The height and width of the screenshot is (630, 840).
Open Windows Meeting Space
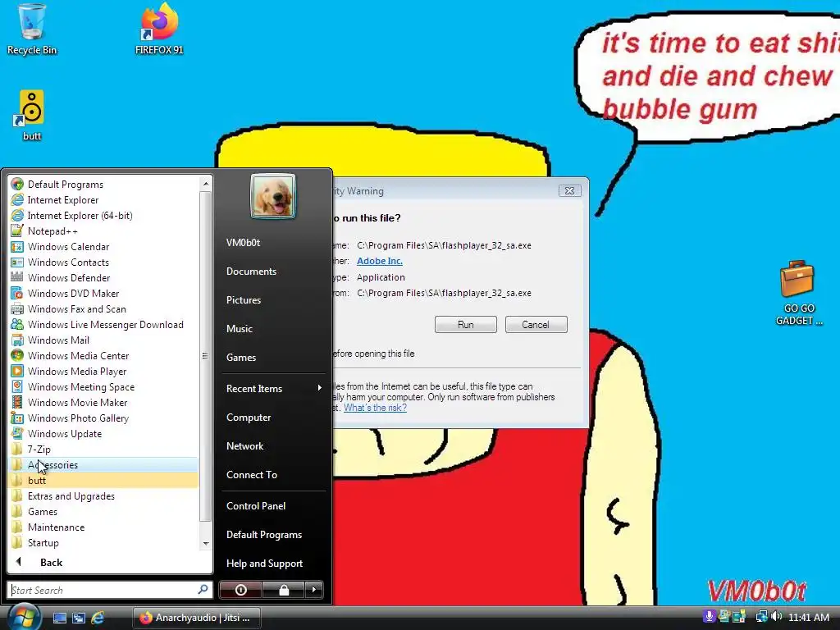tap(104, 386)
